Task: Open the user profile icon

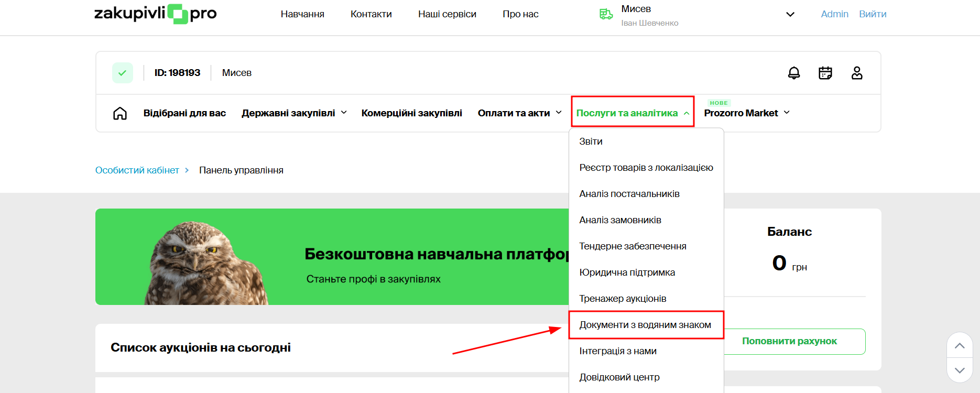Action: (x=857, y=73)
